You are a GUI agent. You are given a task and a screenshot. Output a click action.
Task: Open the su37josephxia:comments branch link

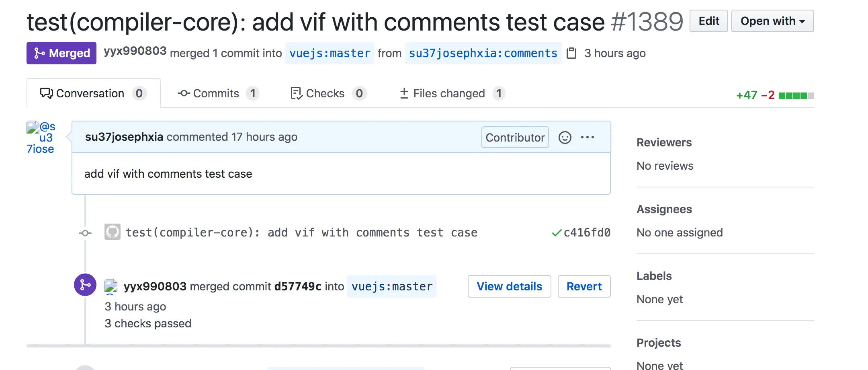pos(483,53)
